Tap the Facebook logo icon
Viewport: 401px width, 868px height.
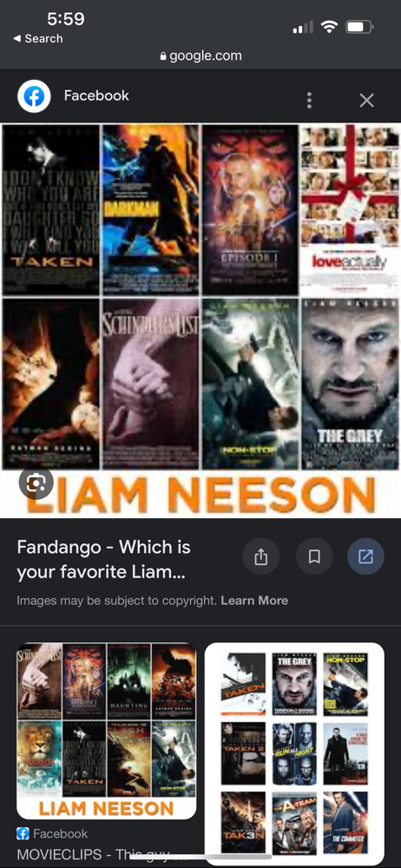point(35,96)
